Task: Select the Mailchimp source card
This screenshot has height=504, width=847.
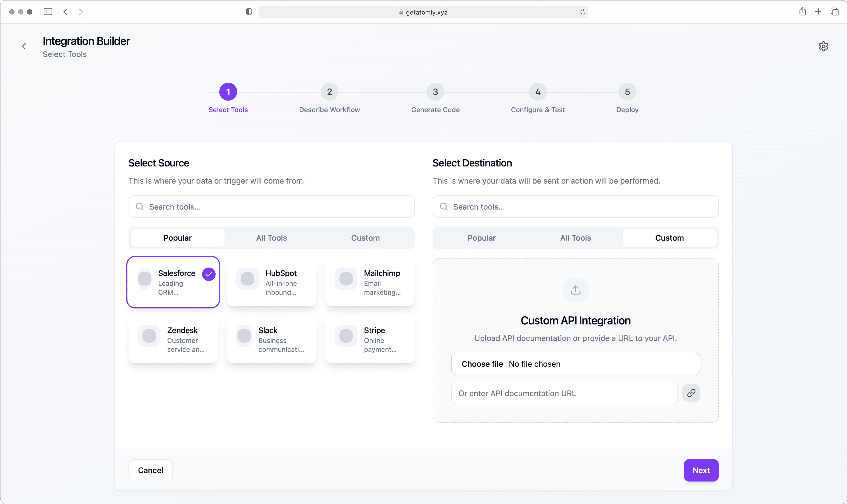Action: click(370, 282)
